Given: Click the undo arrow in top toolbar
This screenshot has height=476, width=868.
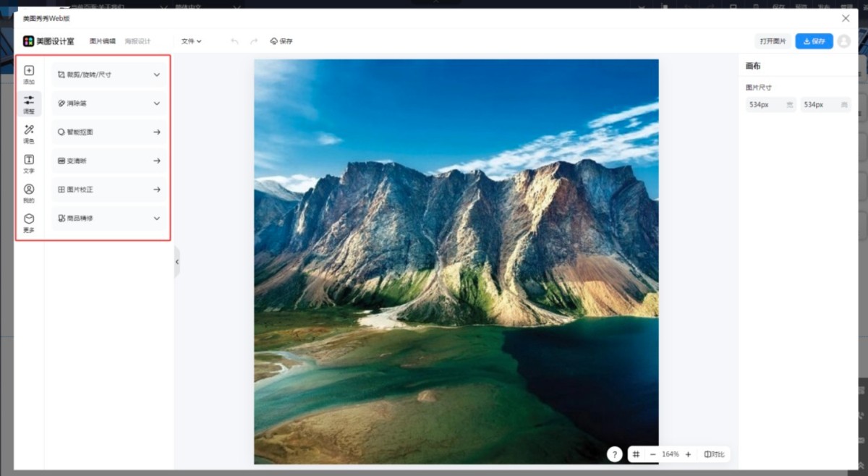Looking at the screenshot, I should 234,41.
